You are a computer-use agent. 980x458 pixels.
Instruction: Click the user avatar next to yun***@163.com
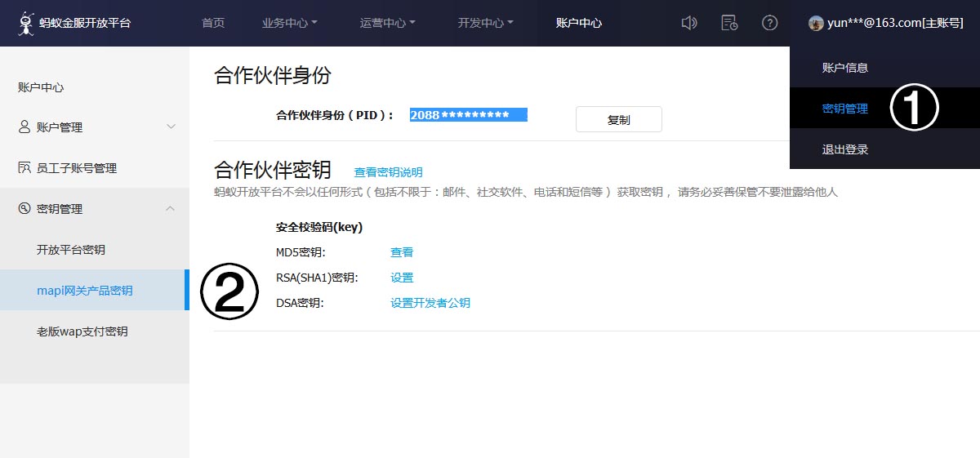coord(816,23)
